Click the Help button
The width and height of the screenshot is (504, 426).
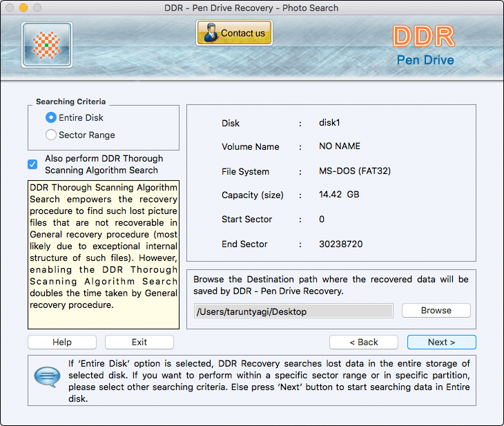[62, 342]
